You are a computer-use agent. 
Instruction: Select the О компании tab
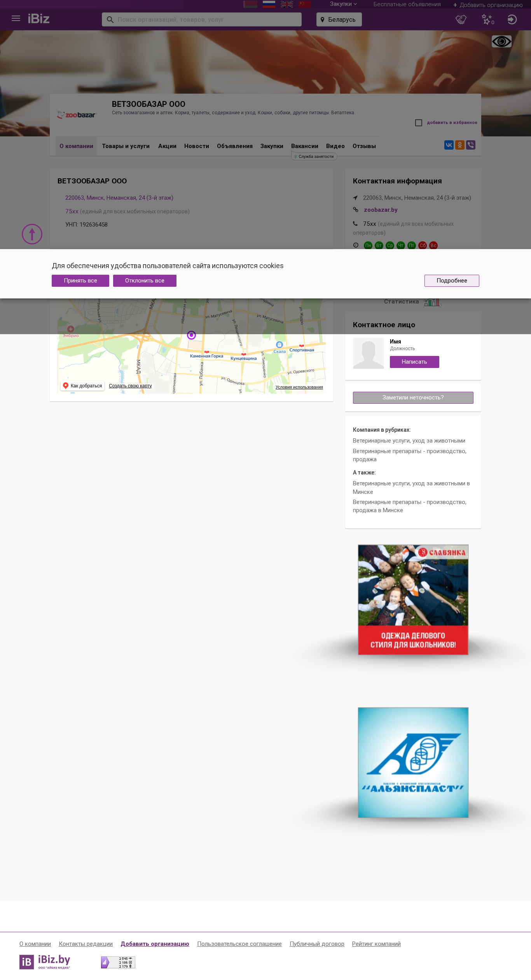76,146
